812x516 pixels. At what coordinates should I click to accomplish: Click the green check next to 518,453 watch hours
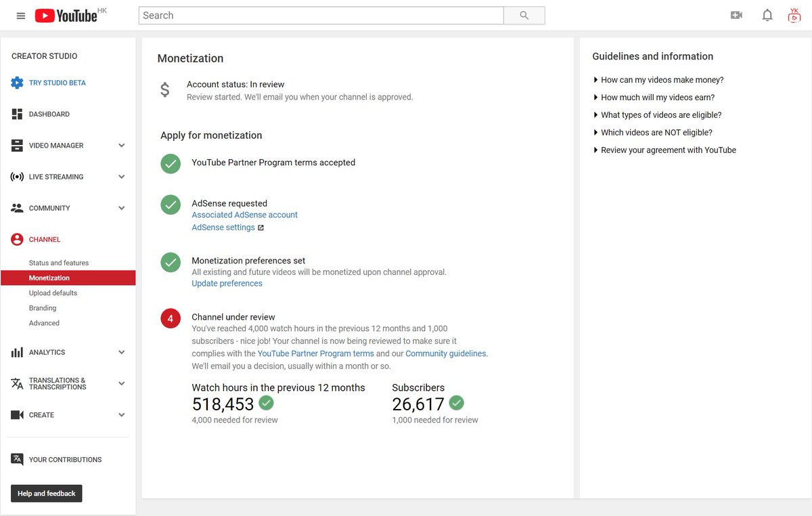267,403
